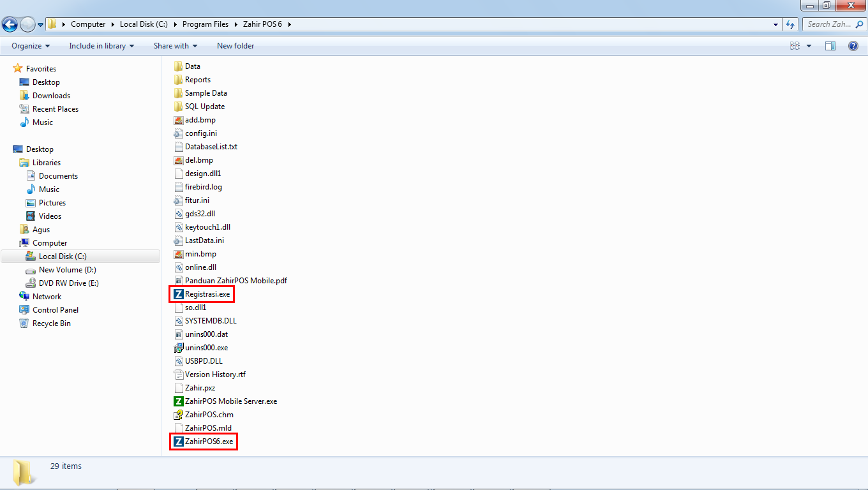The image size is (868, 490).
Task: Select the SQL Update folder icon
Action: pyautogui.click(x=179, y=107)
